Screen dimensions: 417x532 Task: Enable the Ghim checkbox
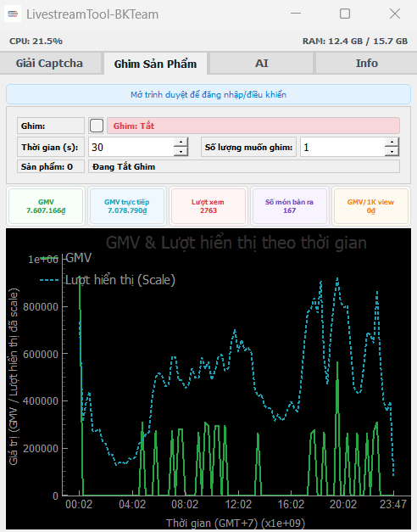click(97, 126)
